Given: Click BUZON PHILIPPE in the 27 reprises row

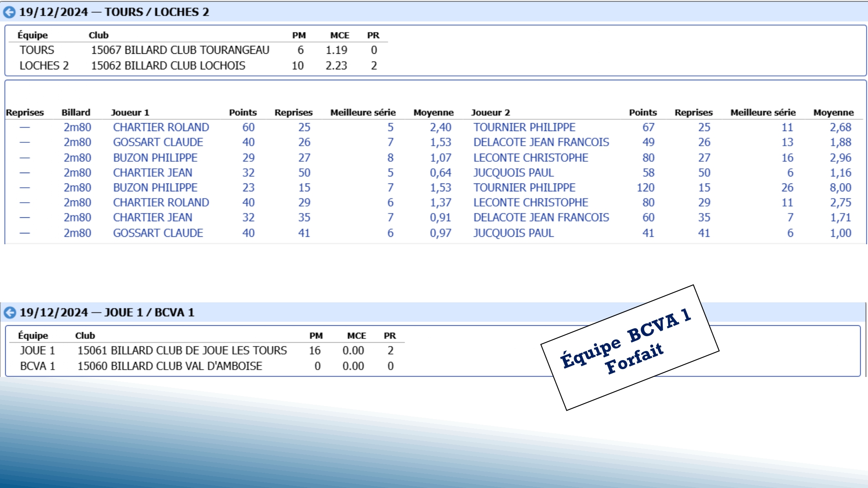Looking at the screenshot, I should pyautogui.click(x=155, y=158).
